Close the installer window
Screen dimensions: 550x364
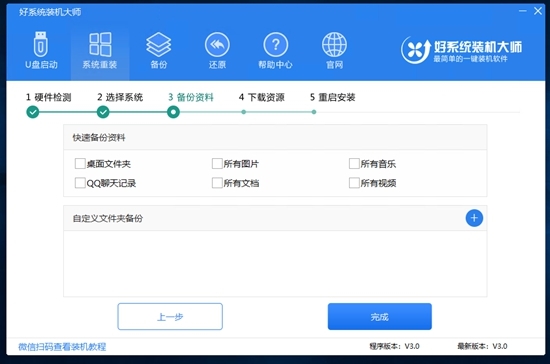coord(538,11)
